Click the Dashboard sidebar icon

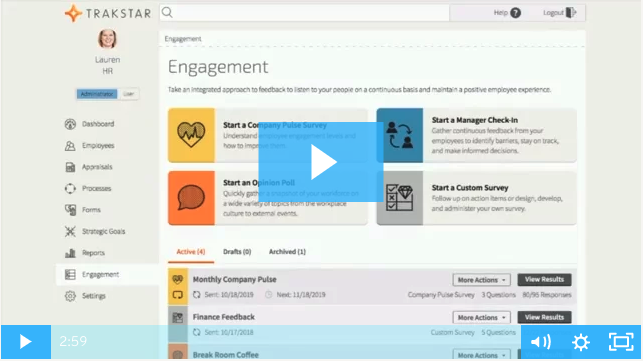70,124
